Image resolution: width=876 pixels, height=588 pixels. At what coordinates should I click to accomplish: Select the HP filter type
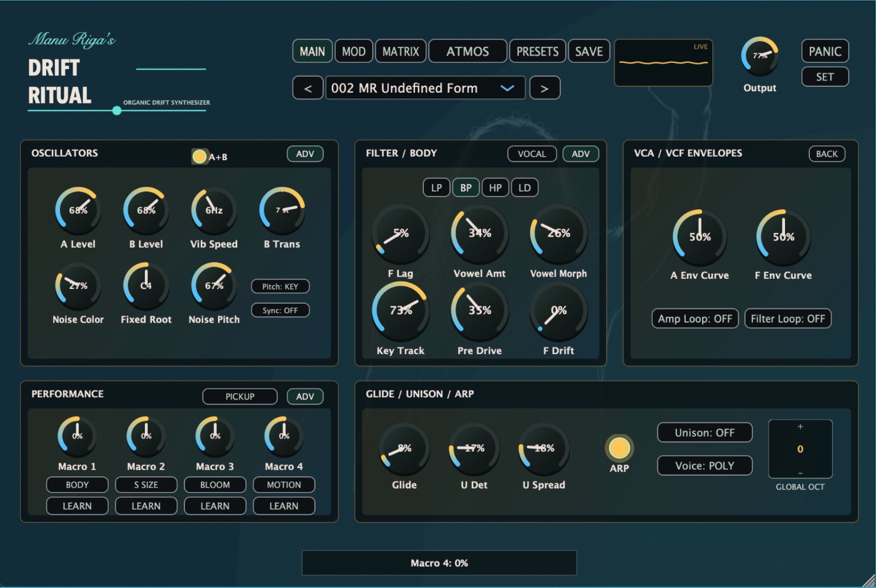[495, 188]
